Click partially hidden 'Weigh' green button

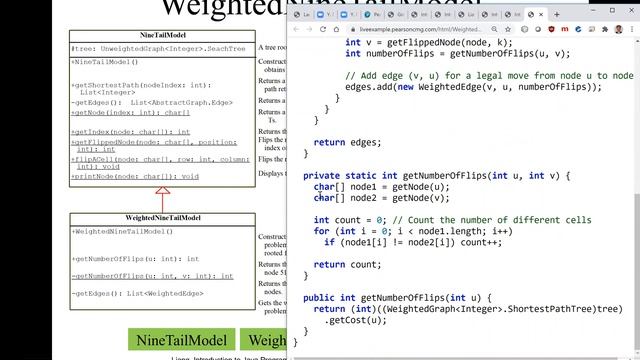click(x=263, y=340)
